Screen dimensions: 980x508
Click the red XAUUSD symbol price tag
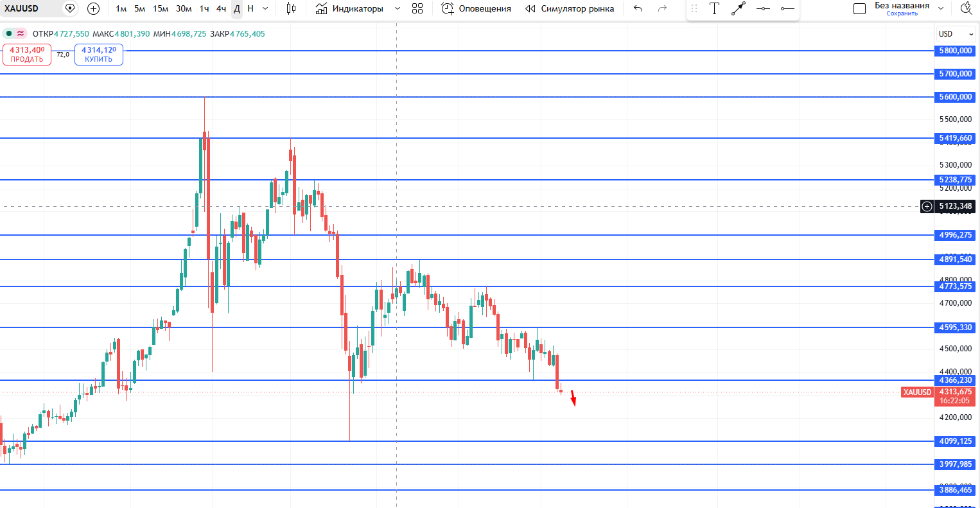pyautogui.click(x=916, y=392)
